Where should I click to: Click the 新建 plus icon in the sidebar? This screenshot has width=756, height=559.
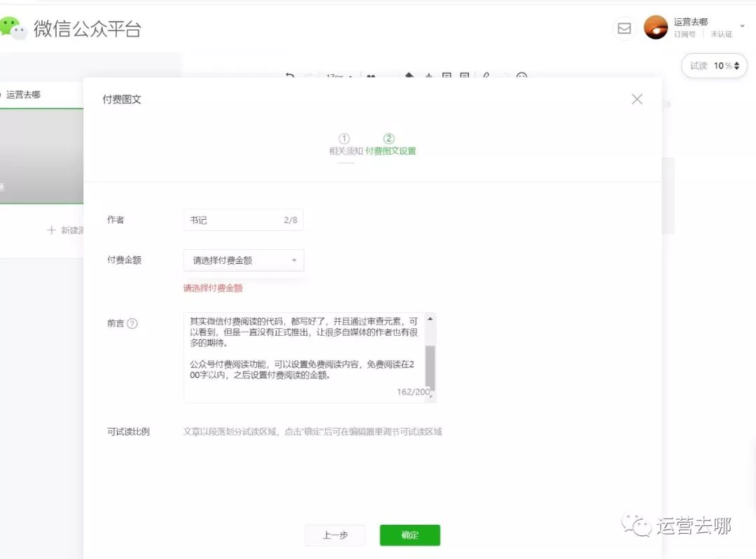51,230
